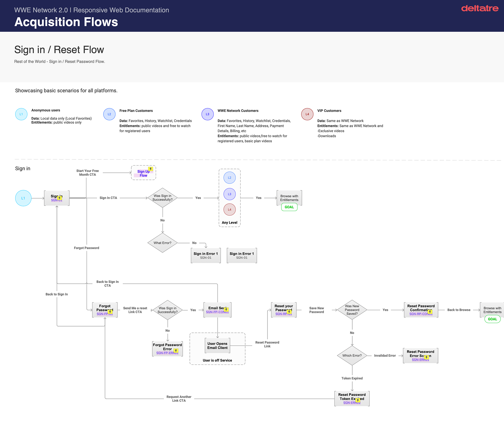Screen dimensions: 504x424
Task: Click the 'Invalidad Error' label
Action: point(385,356)
